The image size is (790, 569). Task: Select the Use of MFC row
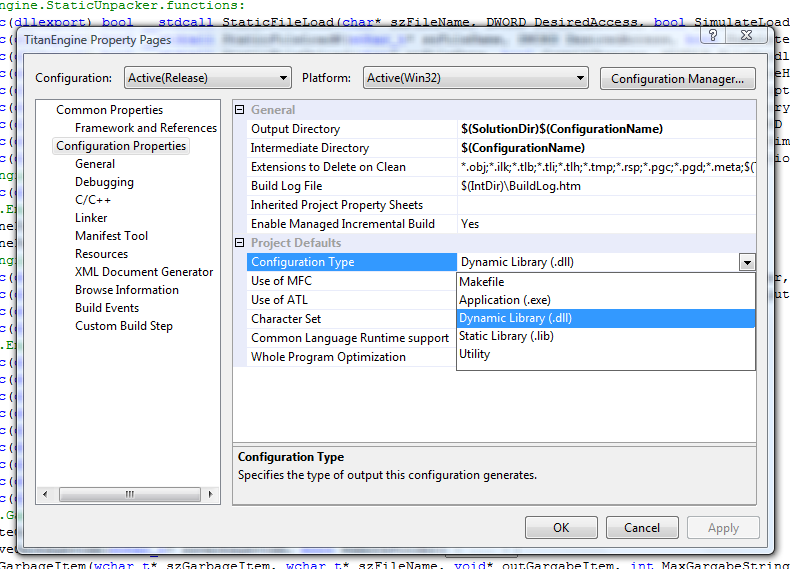(352, 281)
